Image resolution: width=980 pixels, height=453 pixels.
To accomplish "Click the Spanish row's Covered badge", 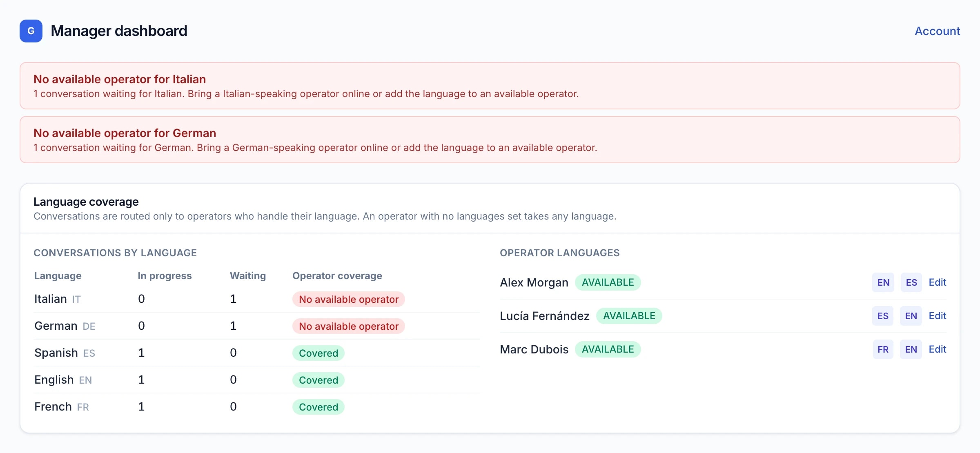I will [318, 353].
